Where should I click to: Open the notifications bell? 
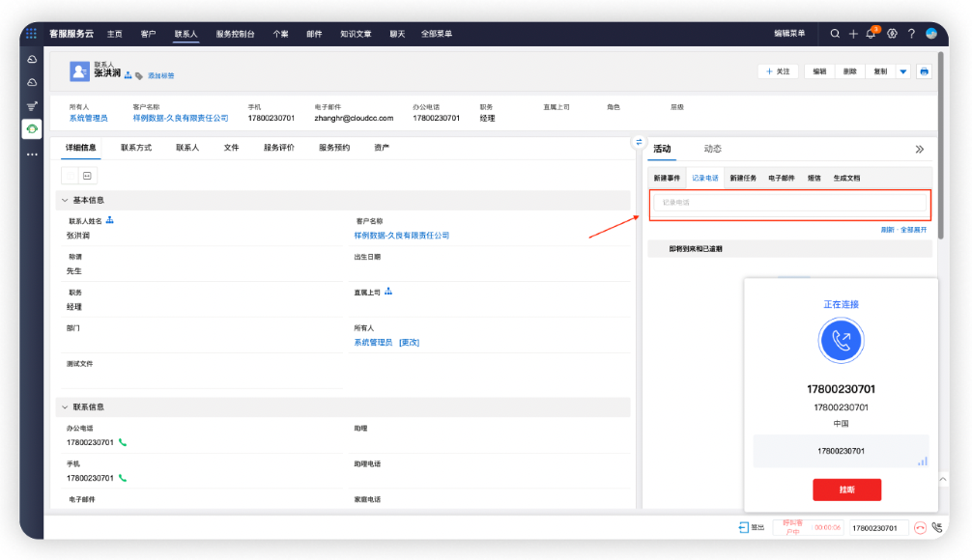point(871,34)
